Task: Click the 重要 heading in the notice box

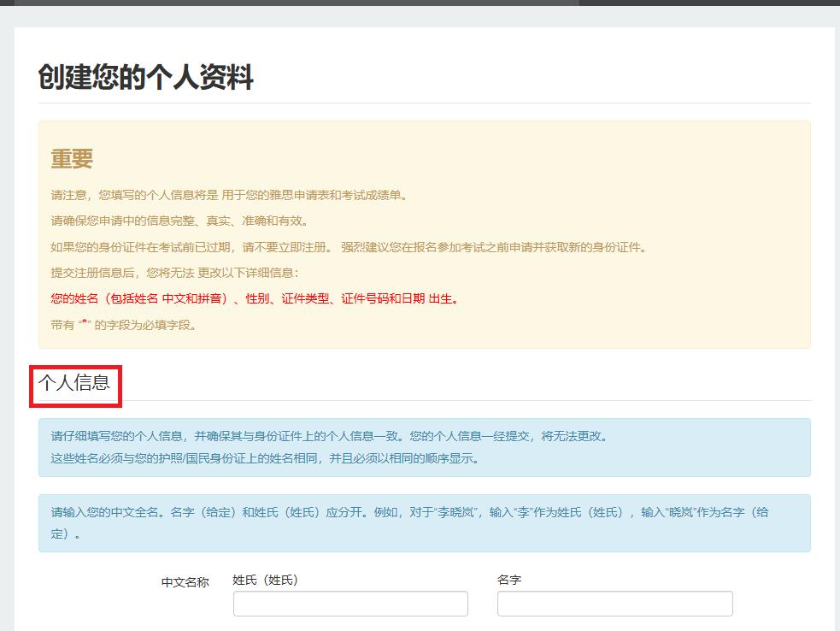Action: click(x=72, y=158)
